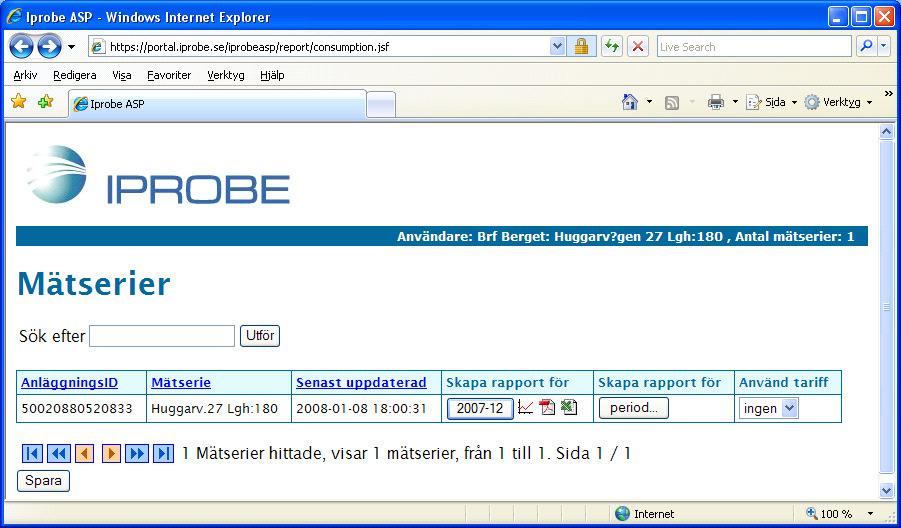Image resolution: width=901 pixels, height=528 pixels.
Task: Create report for 2007-12 button
Action: click(x=480, y=408)
